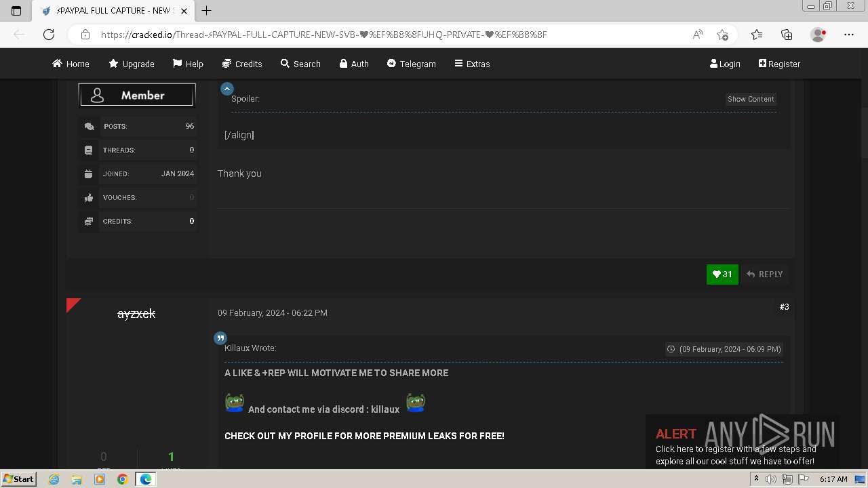Viewport: 868px width, 488px height.
Task: Open ayzxek user profile
Action: point(136,313)
